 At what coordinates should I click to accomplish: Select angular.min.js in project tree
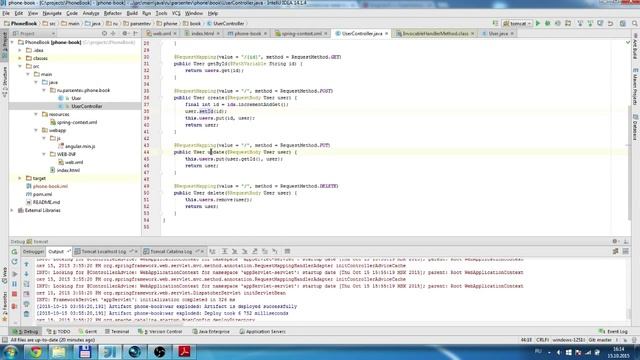coord(80,146)
